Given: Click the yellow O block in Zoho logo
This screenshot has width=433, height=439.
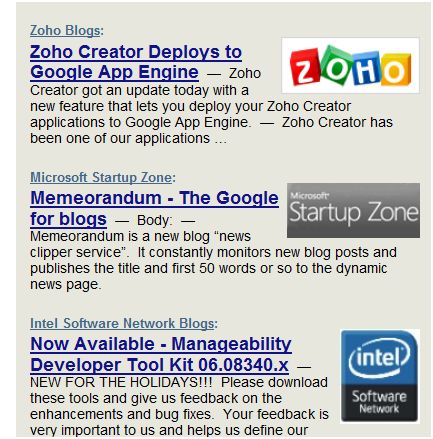Looking at the screenshot, I should coord(394,69).
